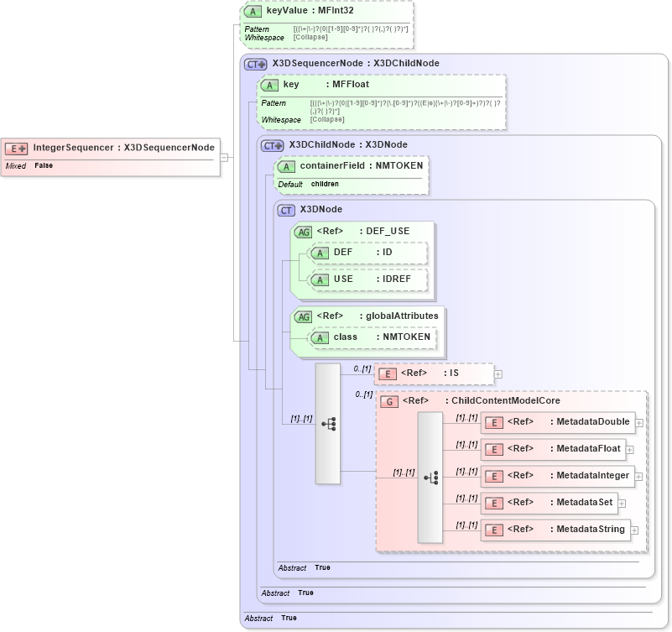
Task: Click the A icon beside DEF
Action: [x=320, y=253]
